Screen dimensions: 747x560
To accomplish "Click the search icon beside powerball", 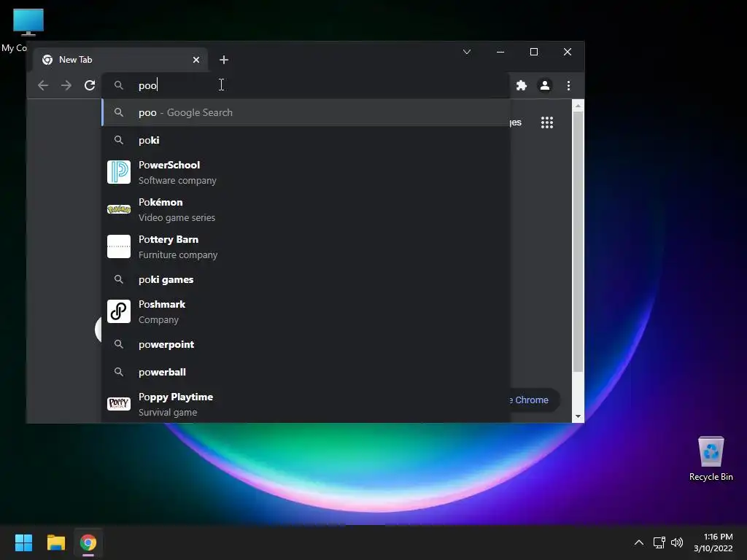I will pos(119,372).
